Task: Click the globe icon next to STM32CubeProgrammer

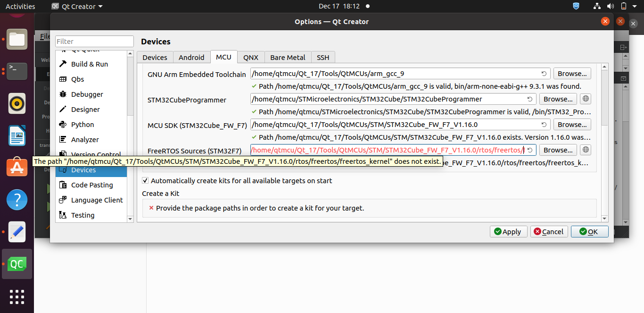Action: pyautogui.click(x=585, y=99)
